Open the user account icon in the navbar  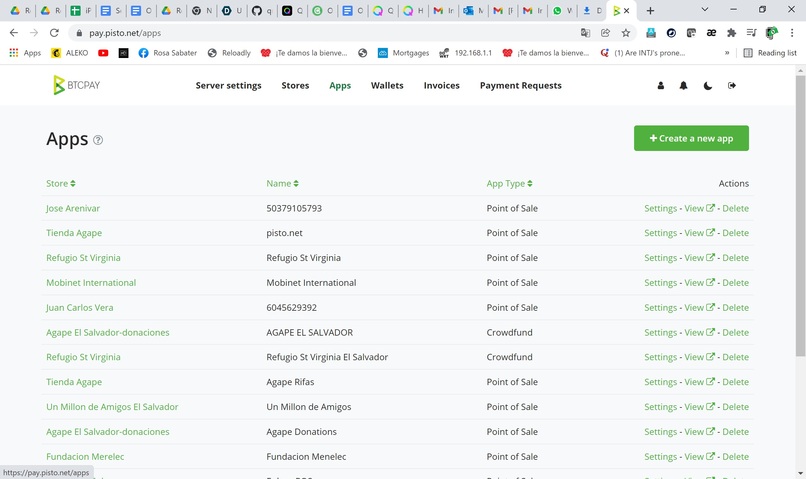[661, 85]
